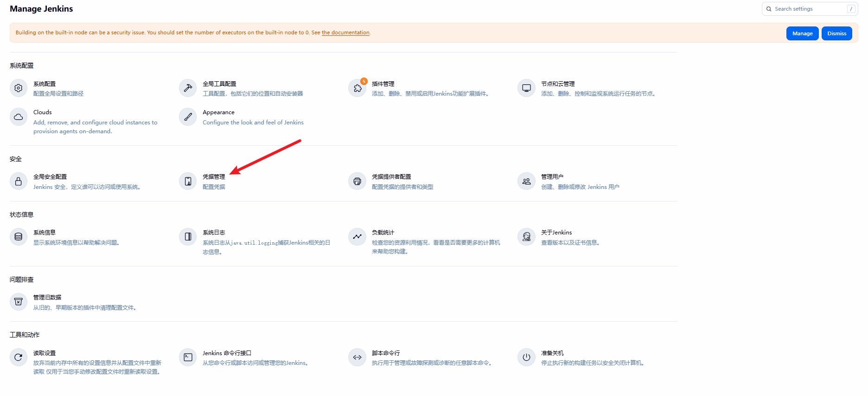Click the 全局工具配置 hammer icon

pyautogui.click(x=188, y=88)
